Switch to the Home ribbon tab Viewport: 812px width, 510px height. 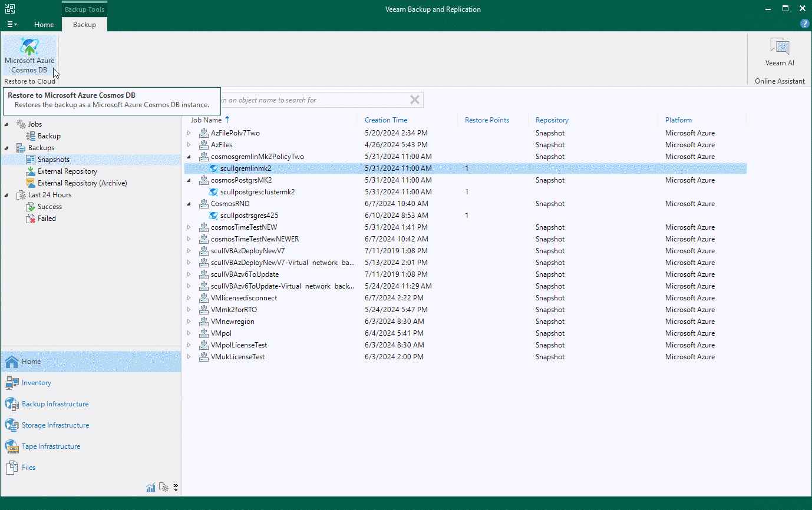tap(44, 25)
